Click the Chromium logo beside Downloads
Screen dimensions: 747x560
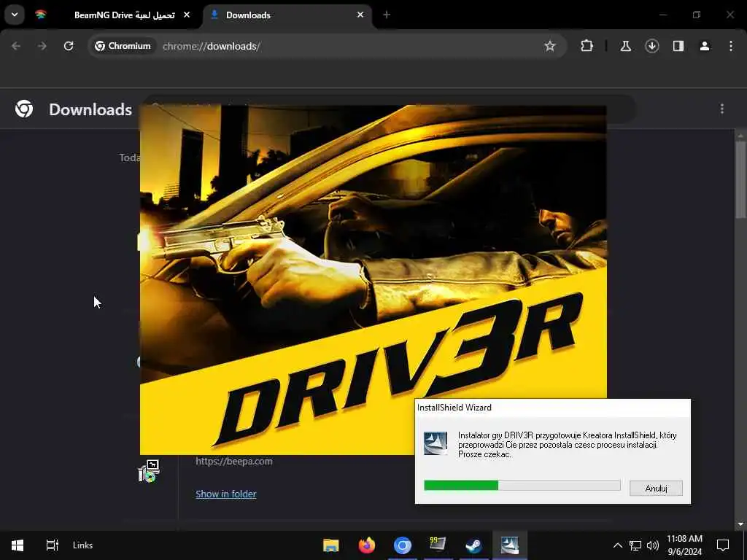[x=24, y=109]
